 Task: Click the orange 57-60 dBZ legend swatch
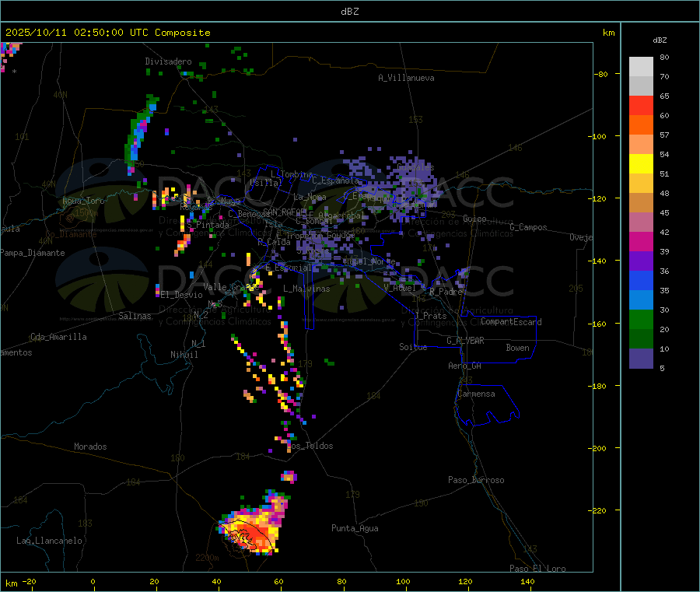[641, 125]
